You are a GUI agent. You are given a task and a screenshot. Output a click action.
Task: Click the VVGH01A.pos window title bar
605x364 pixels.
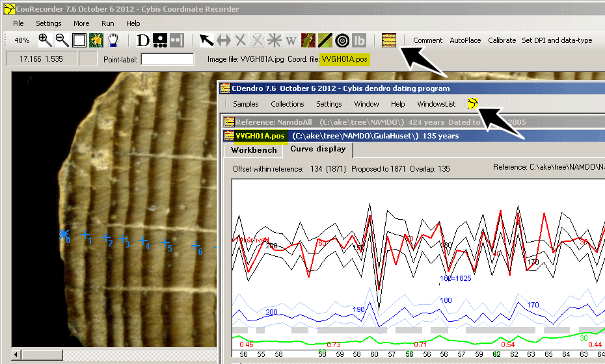coord(414,136)
